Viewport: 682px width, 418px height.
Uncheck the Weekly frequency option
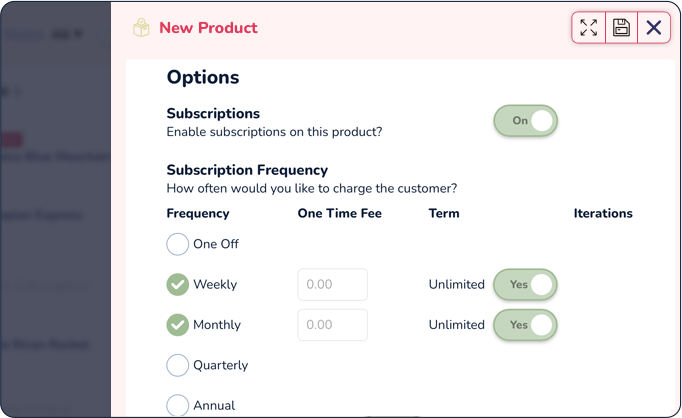[177, 284]
